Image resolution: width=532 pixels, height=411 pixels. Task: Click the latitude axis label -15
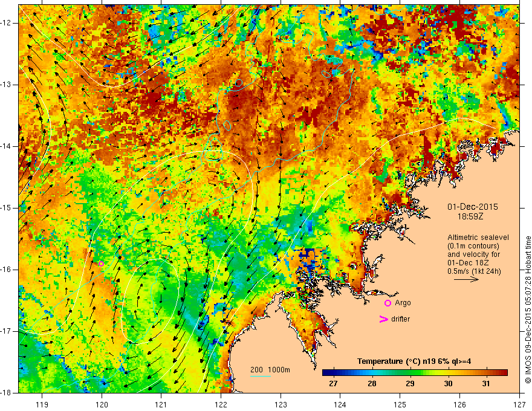tap(6, 208)
